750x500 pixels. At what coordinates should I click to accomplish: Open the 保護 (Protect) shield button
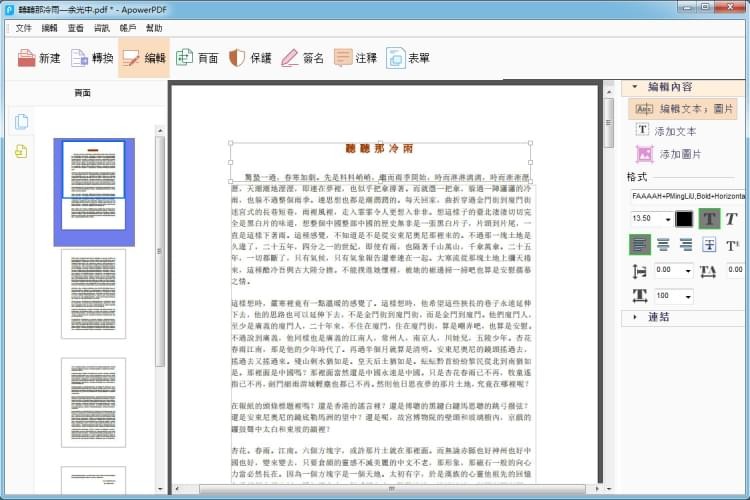click(x=250, y=58)
